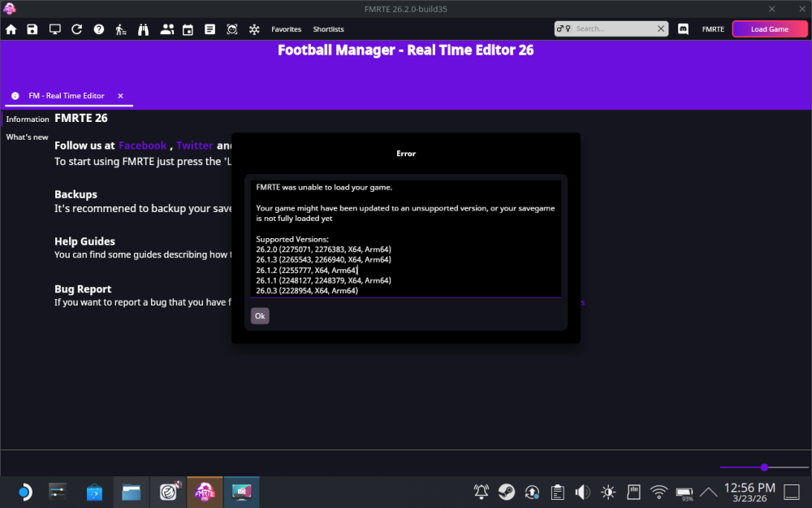The height and width of the screenshot is (508, 812).
Task: Open the Favorites menu
Action: click(286, 28)
